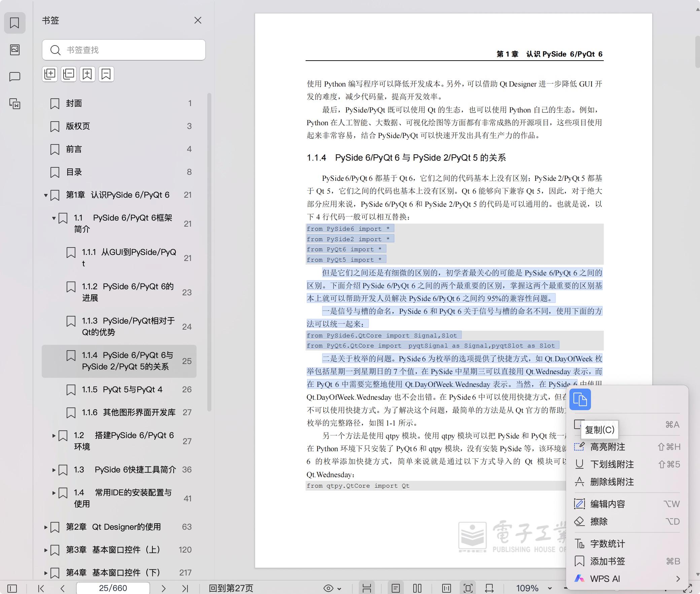This screenshot has width=700, height=594.
Task: Open the page thumbnails panel
Action: click(15, 50)
